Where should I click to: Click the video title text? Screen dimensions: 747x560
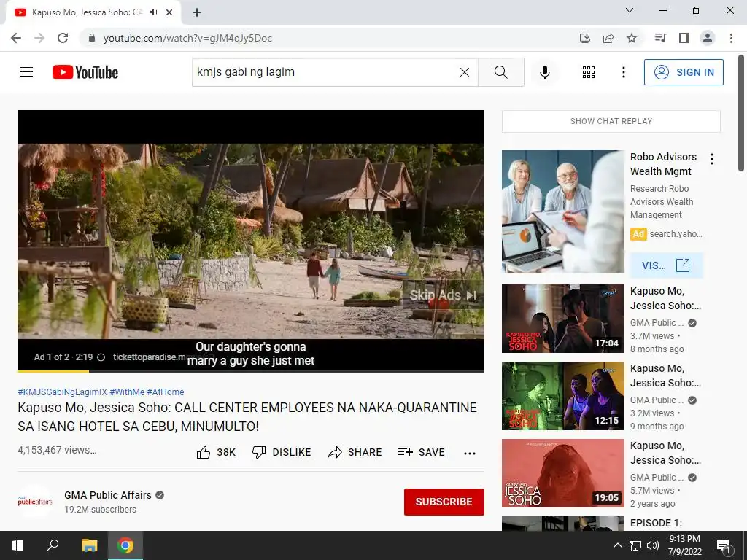click(x=247, y=416)
